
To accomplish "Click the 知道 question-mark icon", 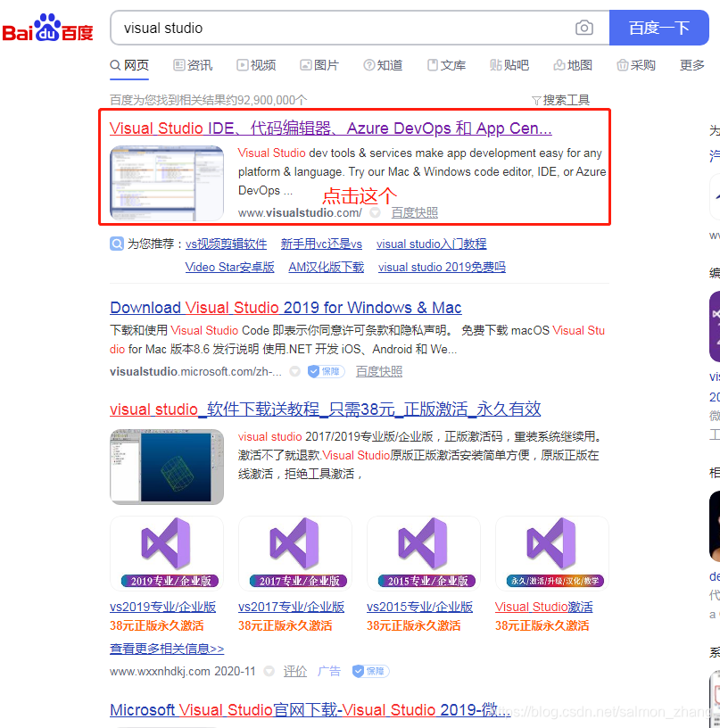I will 368,65.
